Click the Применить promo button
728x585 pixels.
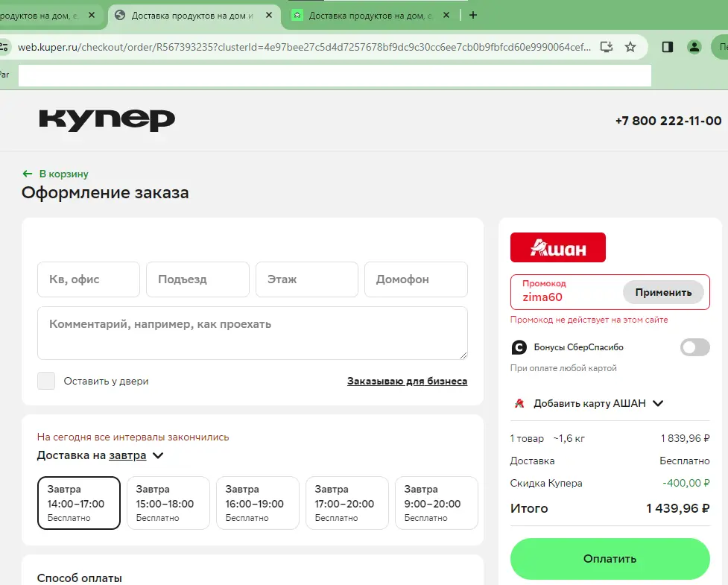(x=663, y=292)
